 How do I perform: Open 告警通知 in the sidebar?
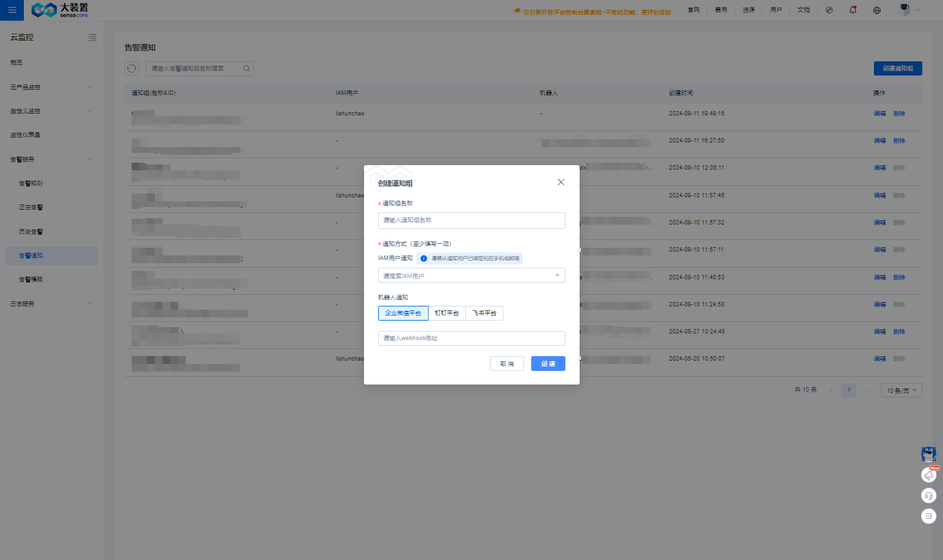[52, 255]
